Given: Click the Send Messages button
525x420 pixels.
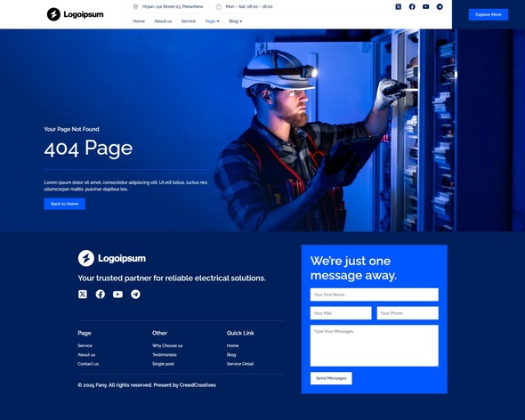Looking at the screenshot, I should [x=331, y=378].
